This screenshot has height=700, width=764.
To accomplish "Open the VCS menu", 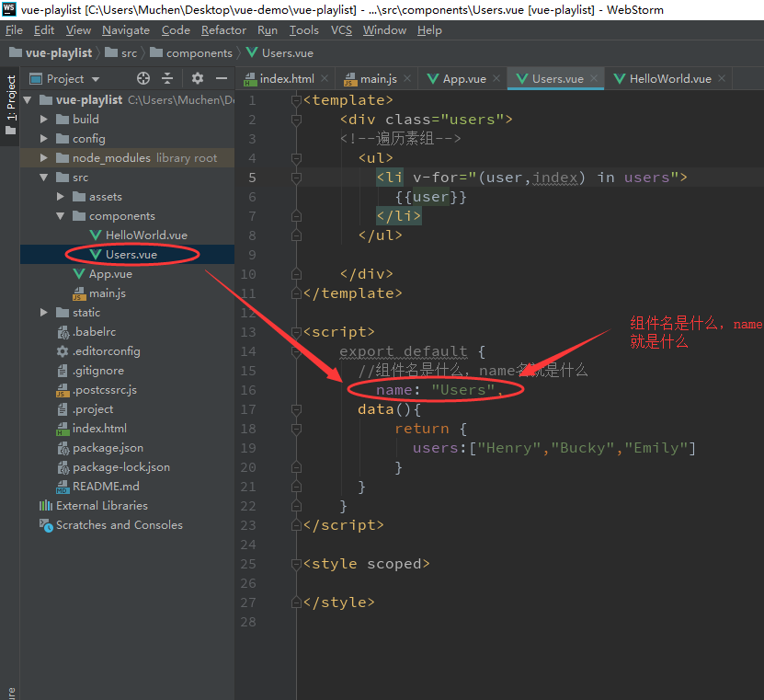I will (x=341, y=30).
